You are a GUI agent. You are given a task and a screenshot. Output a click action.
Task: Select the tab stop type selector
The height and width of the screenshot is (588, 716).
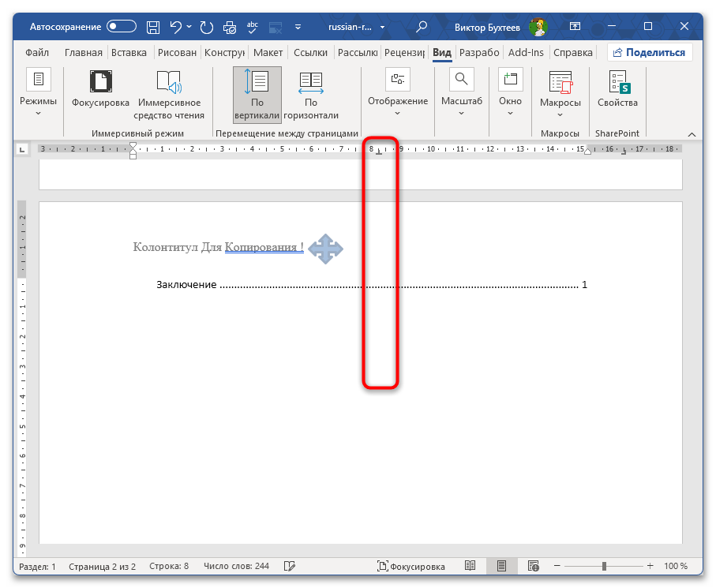pyautogui.click(x=22, y=149)
